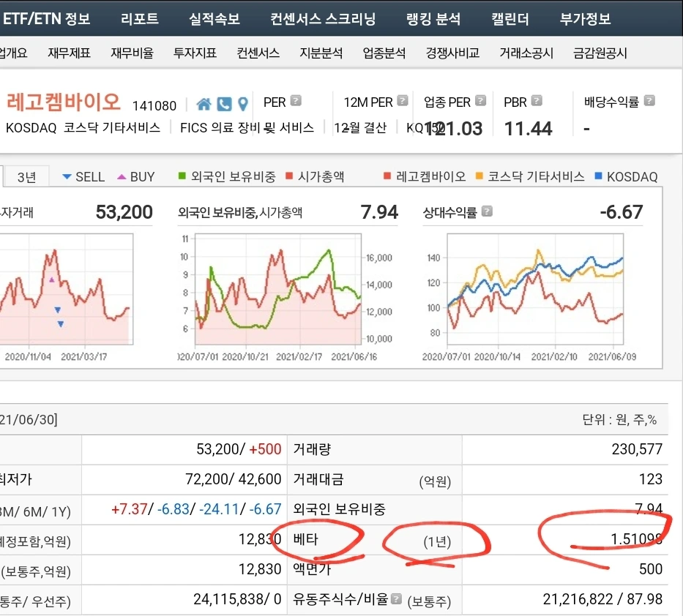Click the 베타 row label

(305, 539)
